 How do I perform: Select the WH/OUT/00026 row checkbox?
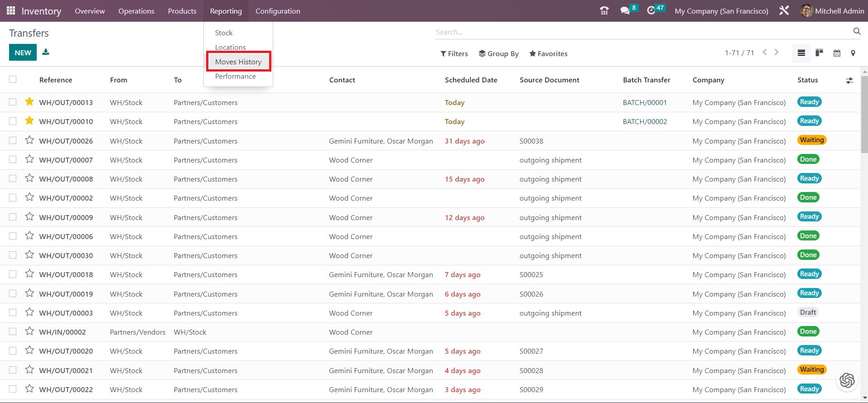13,140
